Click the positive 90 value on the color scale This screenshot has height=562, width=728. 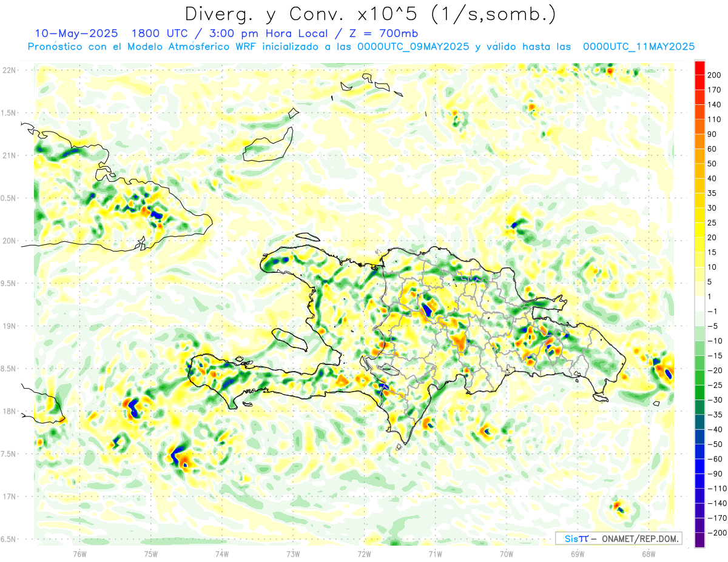[712, 134]
